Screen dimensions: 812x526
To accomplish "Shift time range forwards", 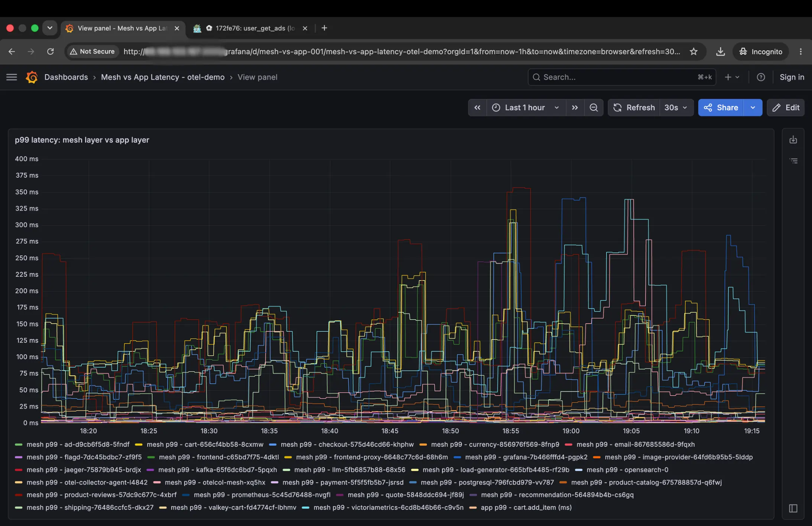I will click(x=575, y=108).
